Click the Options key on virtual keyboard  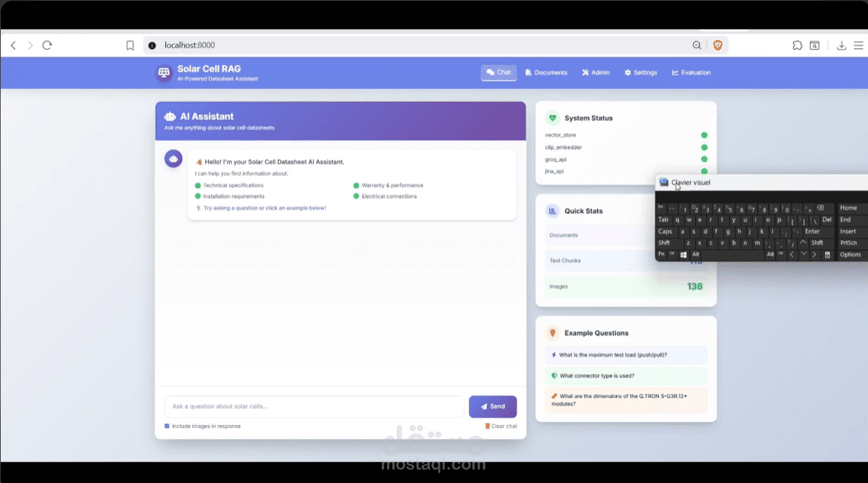click(852, 255)
